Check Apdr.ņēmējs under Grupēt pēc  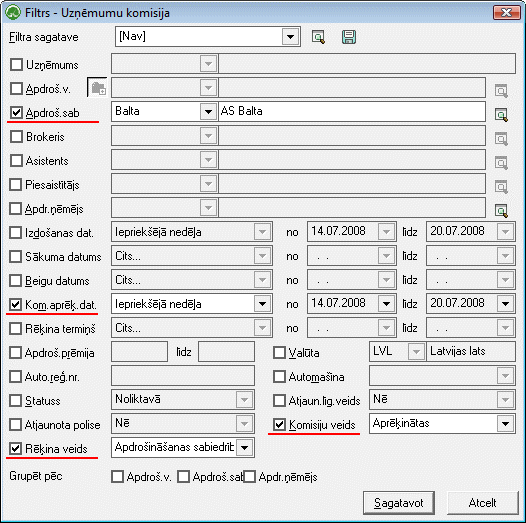click(249, 476)
